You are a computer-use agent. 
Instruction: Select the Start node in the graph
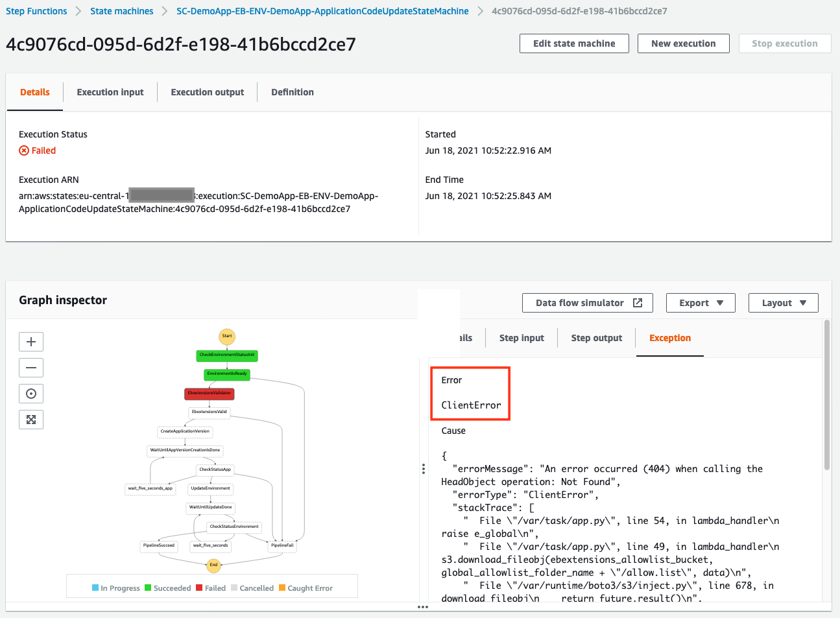[x=227, y=337]
